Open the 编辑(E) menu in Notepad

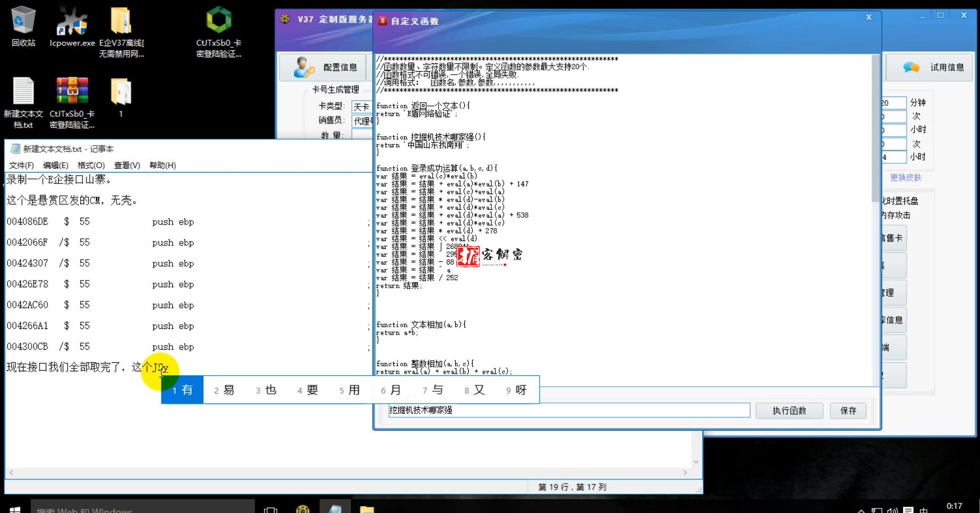coord(55,165)
